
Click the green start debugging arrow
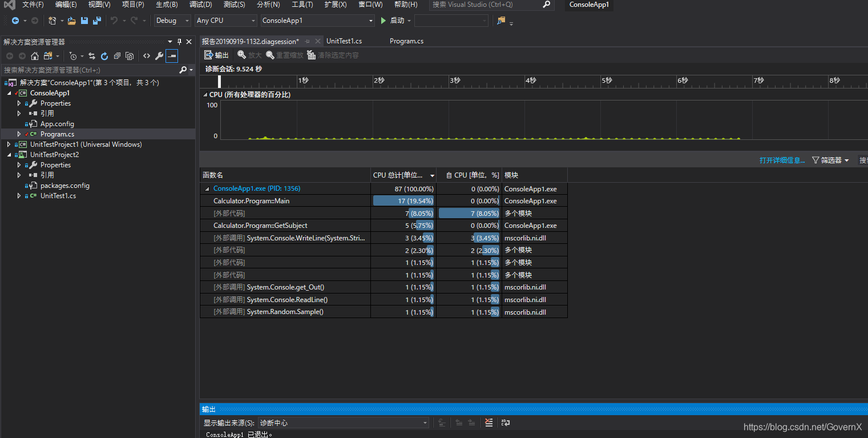pos(383,21)
